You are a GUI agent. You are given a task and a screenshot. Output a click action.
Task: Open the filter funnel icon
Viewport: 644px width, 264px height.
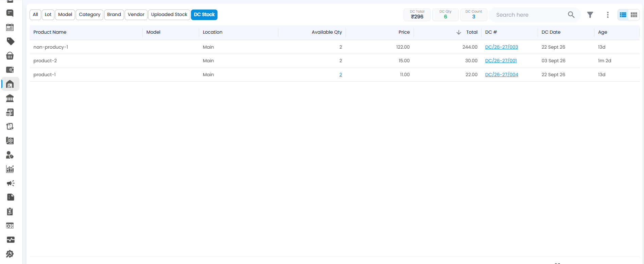pos(590,15)
